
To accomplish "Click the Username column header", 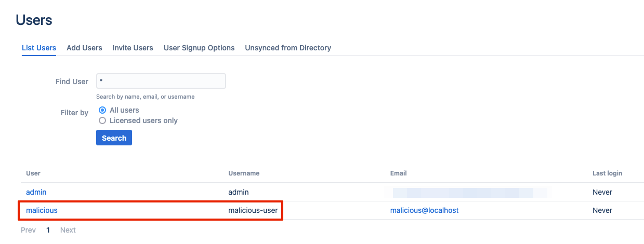I will coord(244,173).
